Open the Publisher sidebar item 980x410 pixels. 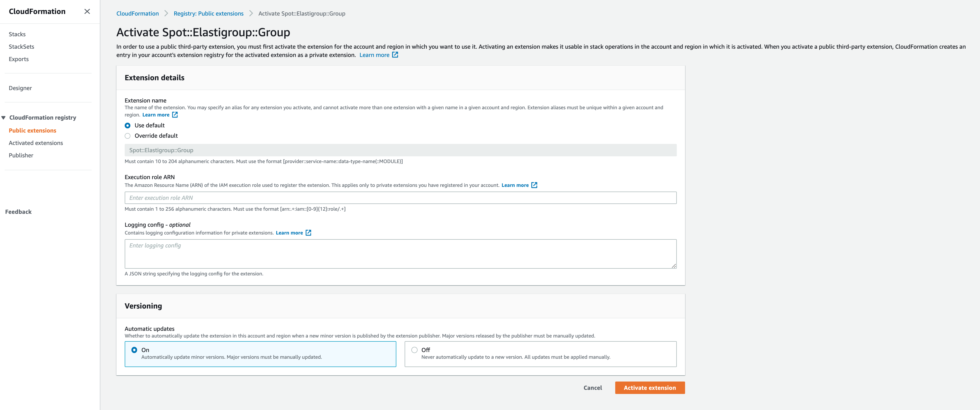coord(21,155)
